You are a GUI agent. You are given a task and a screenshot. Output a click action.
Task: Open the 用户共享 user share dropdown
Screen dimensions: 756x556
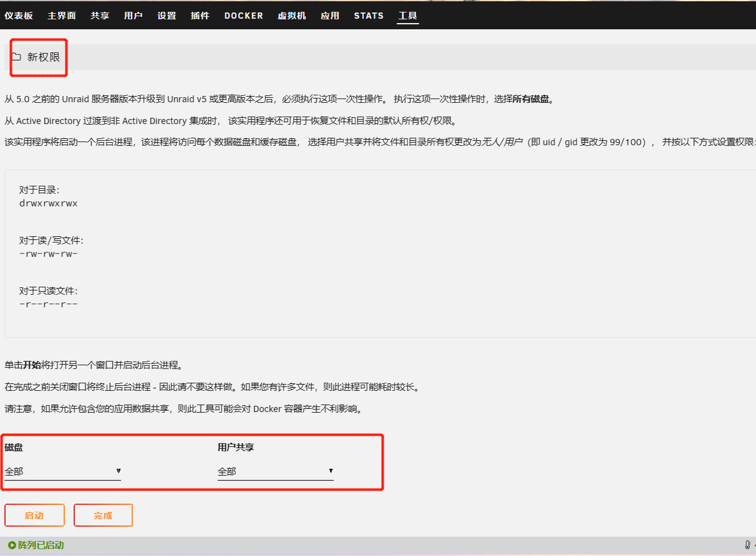click(275, 471)
